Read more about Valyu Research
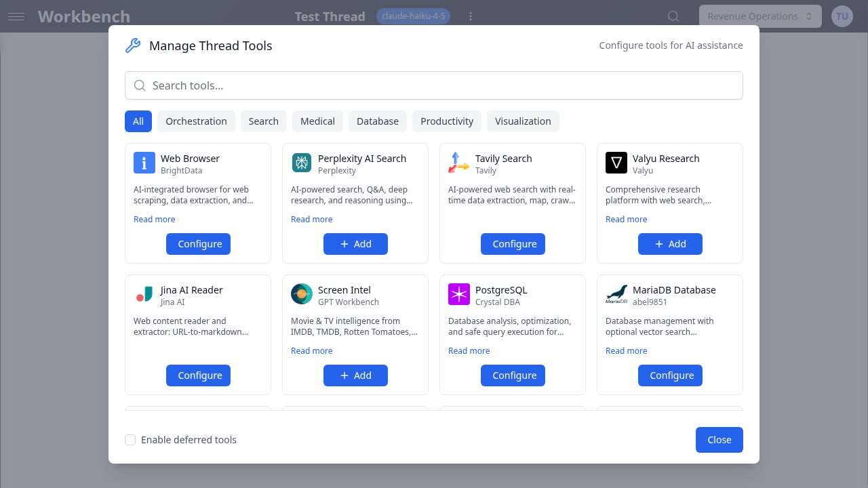Viewport: 868px width, 488px height. click(627, 220)
